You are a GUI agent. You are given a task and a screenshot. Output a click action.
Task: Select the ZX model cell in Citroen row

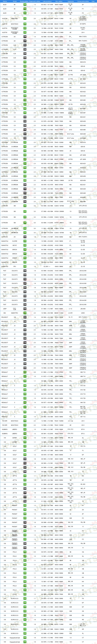point(15,237)
